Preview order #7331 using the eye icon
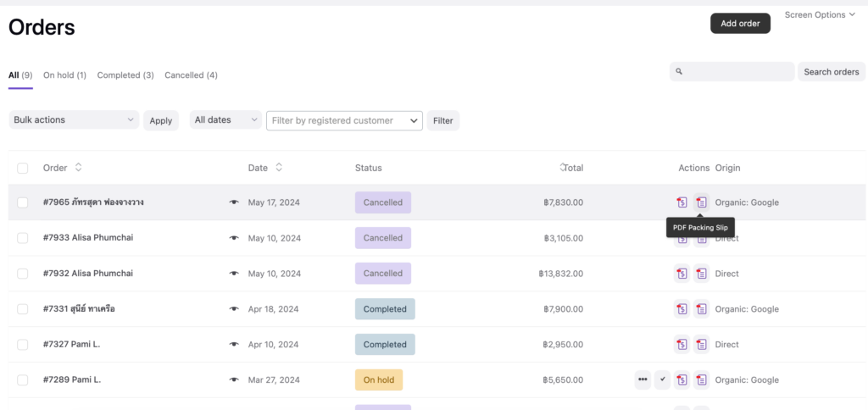The image size is (868, 410). (x=234, y=309)
